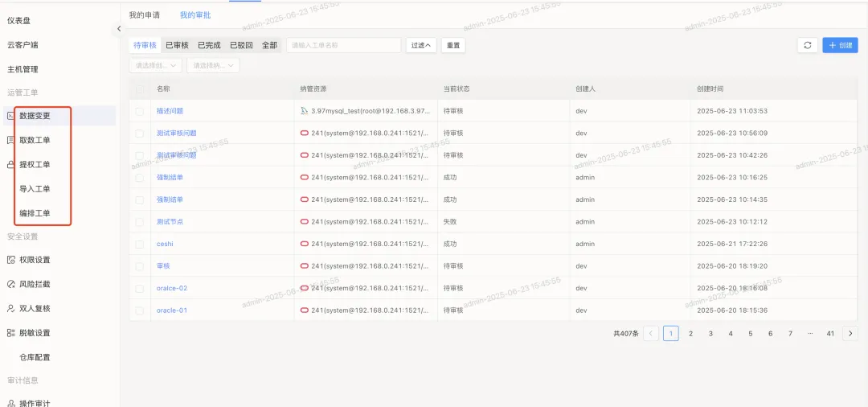Open 取数工单 in the sidebar
Image resolution: width=868 pixels, height=407 pixels.
[35, 140]
